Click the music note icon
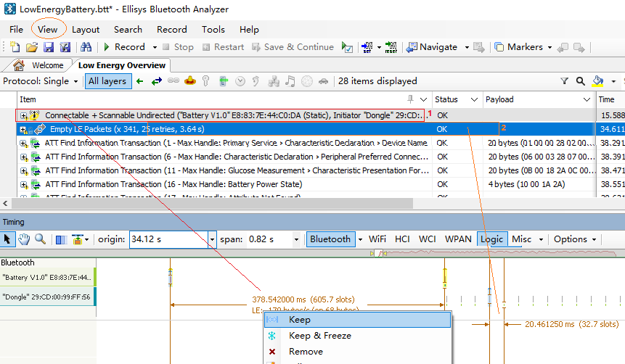Viewport: 625px width, 364px height. 290,81
